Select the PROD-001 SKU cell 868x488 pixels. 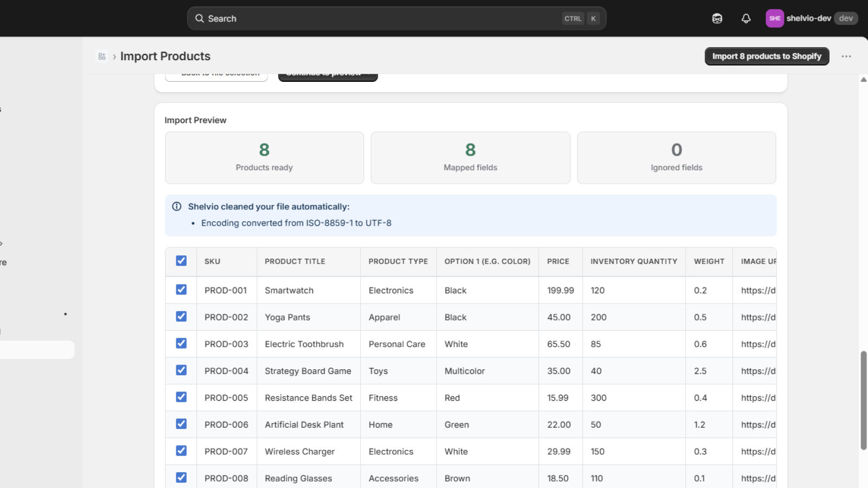pyautogui.click(x=226, y=291)
